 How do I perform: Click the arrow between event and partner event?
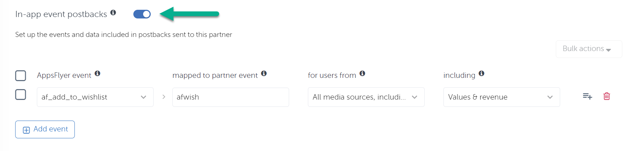click(164, 97)
